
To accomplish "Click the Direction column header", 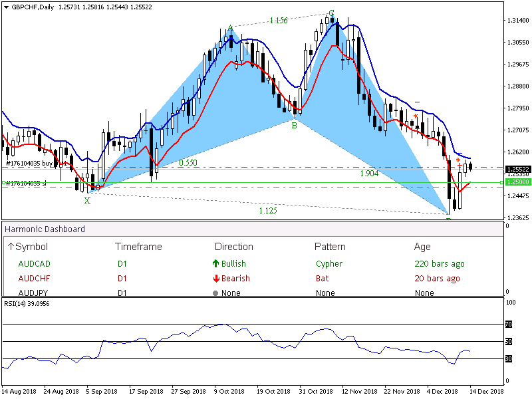I will coord(234,247).
